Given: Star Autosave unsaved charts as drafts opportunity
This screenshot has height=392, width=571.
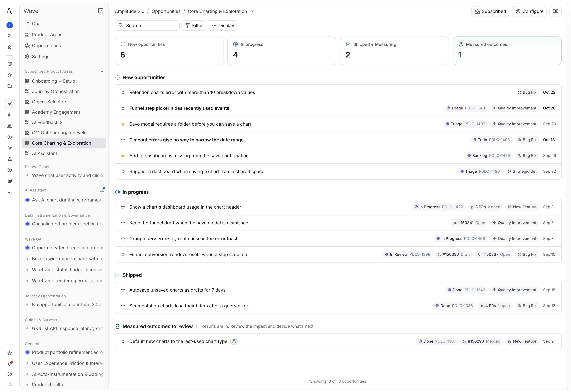Looking at the screenshot, I should (123, 290).
